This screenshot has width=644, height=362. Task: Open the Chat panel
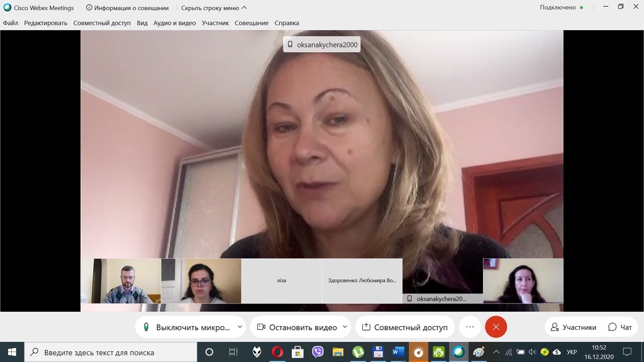(620, 327)
